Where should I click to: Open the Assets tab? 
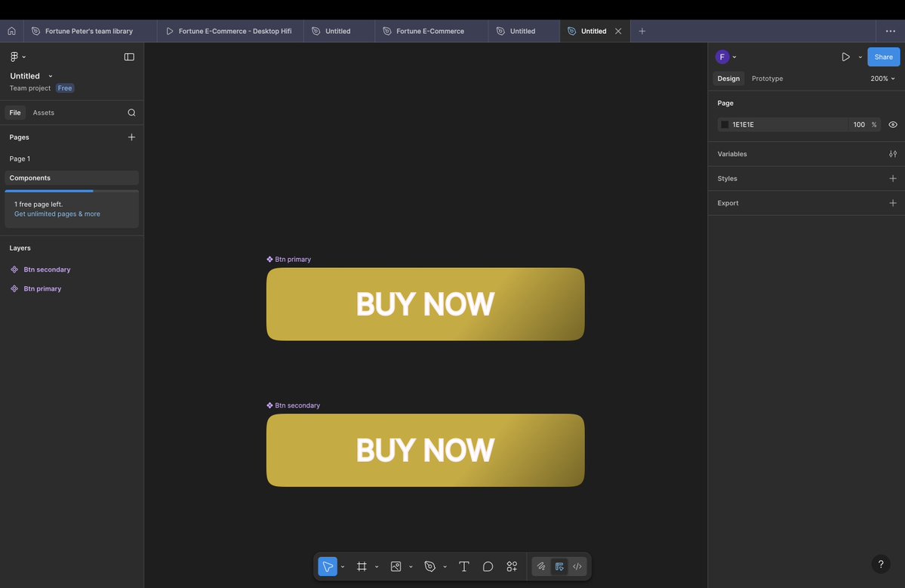43,112
